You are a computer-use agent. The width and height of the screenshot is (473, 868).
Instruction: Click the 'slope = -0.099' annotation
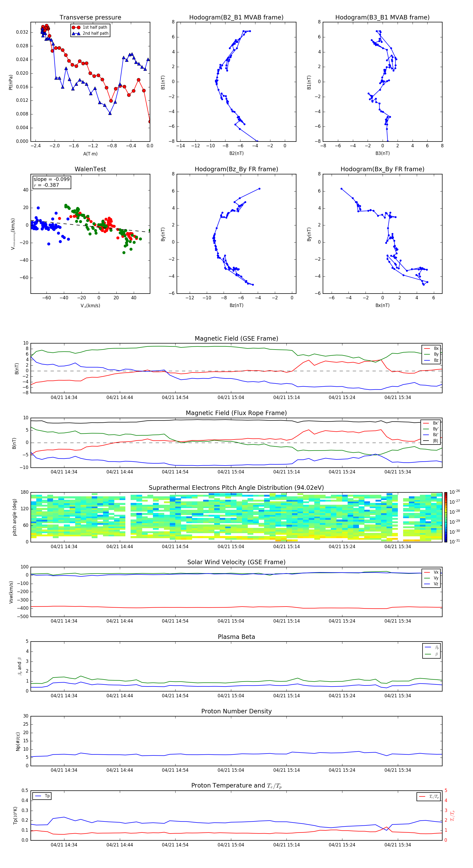[52, 179]
